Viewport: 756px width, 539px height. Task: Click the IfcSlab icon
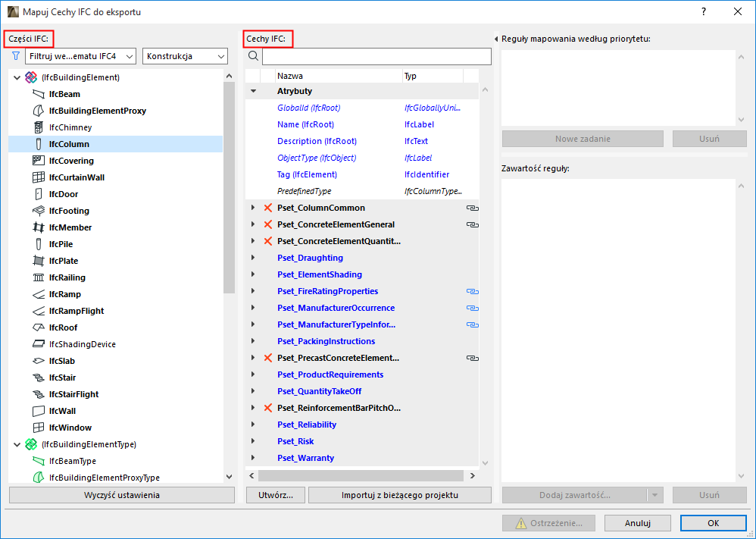point(38,360)
